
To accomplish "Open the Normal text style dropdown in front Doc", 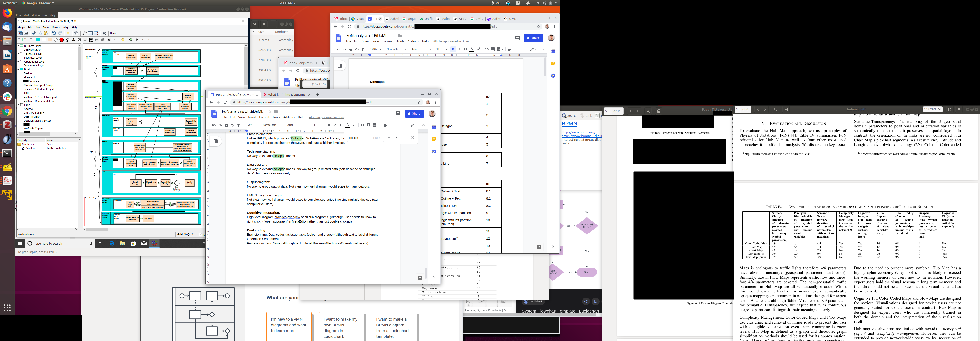I will pos(272,125).
